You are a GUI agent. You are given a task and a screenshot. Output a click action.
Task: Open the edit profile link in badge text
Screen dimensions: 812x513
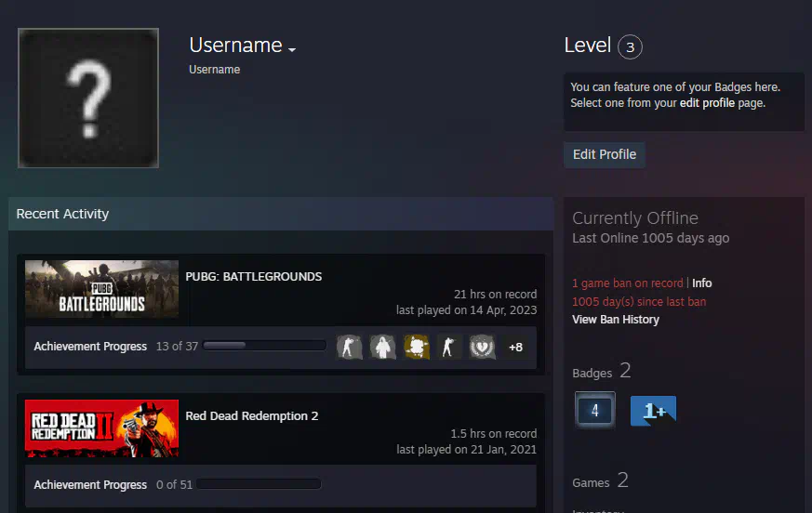707,103
